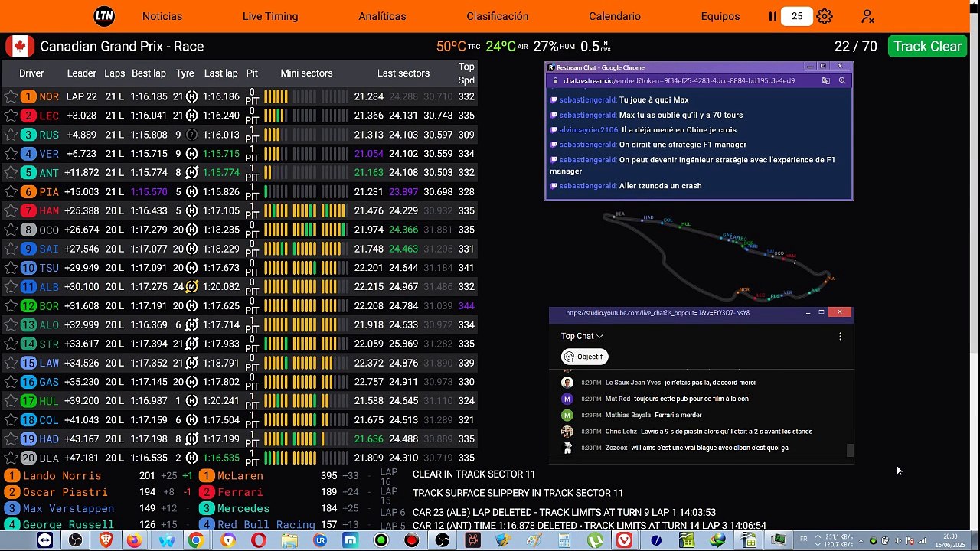This screenshot has height=551, width=980.
Task: Launch Opera from the taskbar
Action: 259,540
